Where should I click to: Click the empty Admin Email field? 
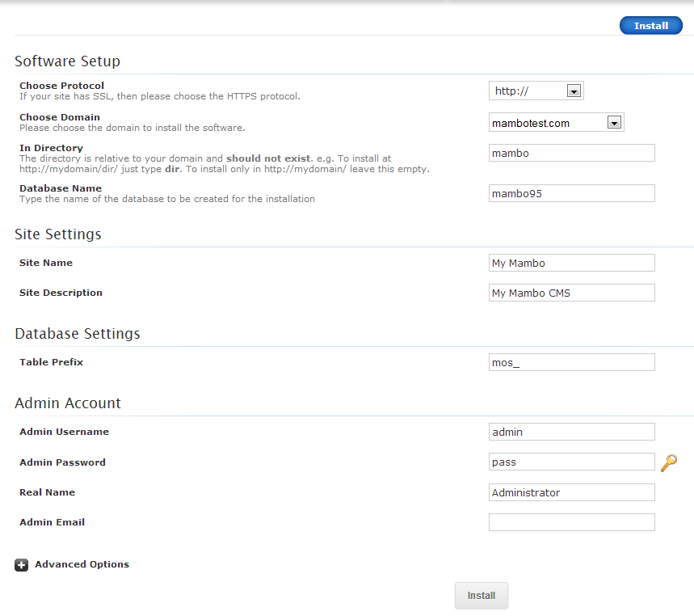571,522
